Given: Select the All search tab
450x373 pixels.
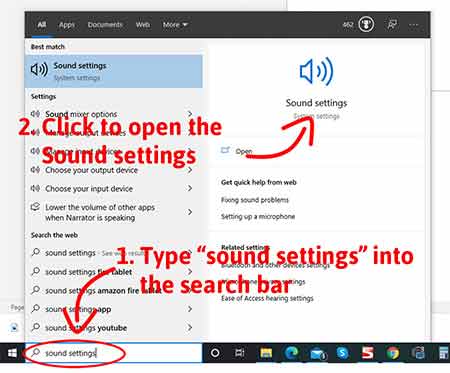Looking at the screenshot, I should click(x=42, y=25).
